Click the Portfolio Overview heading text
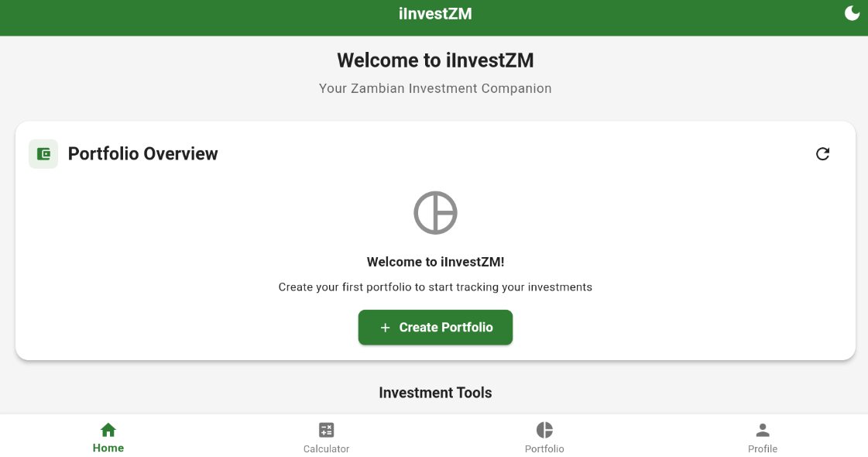This screenshot has height=457, width=868. click(x=143, y=154)
